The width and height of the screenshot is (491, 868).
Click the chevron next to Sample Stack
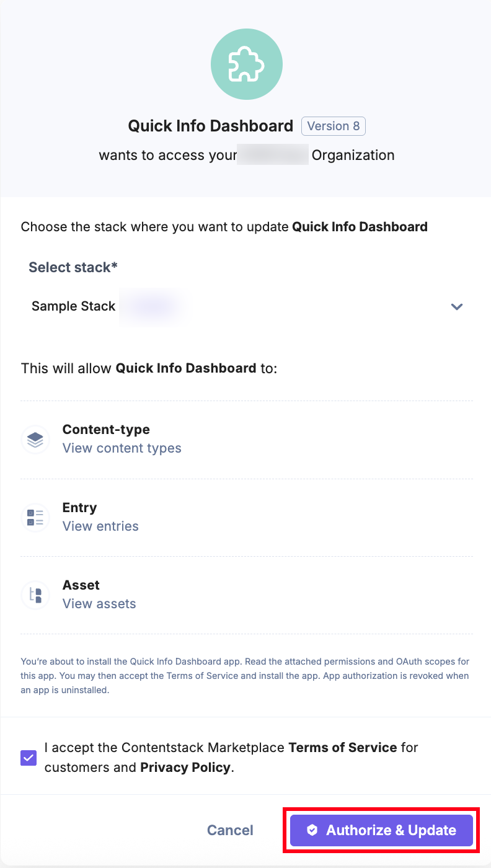[x=457, y=306]
